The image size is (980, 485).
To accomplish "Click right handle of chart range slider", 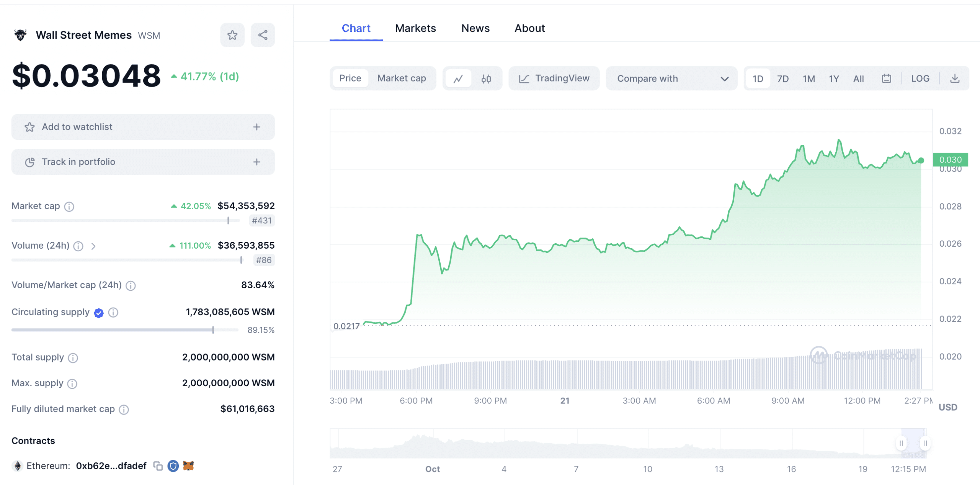I will coord(925,443).
